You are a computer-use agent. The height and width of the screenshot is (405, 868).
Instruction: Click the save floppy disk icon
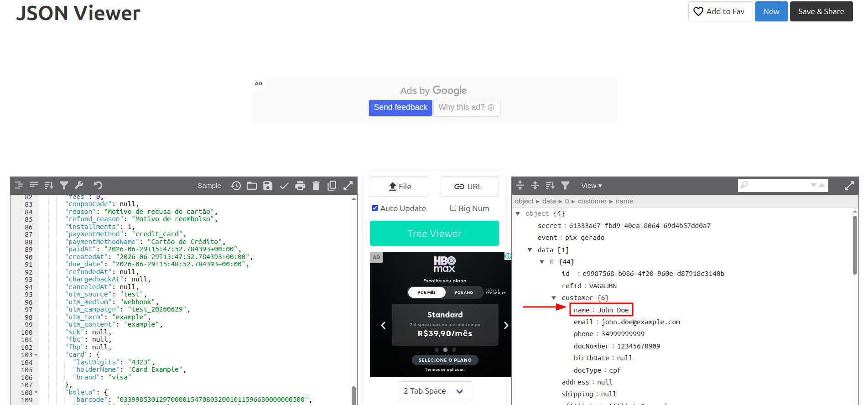tap(268, 186)
